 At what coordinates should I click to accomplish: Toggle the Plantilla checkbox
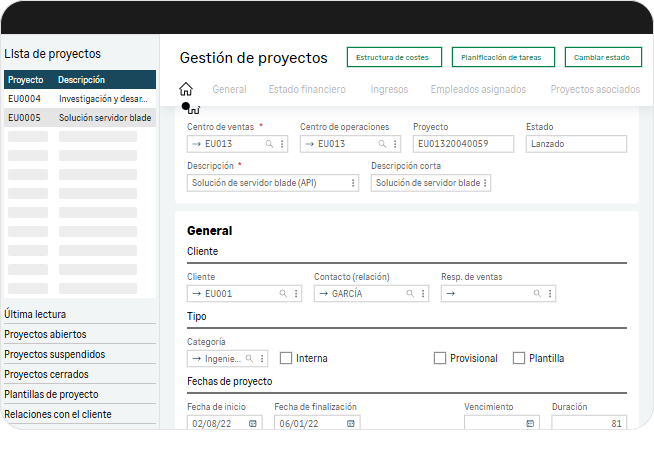tap(519, 358)
